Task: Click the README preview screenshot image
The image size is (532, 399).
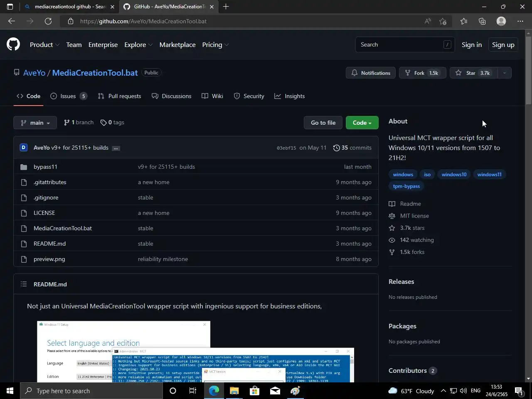Action: click(x=195, y=352)
